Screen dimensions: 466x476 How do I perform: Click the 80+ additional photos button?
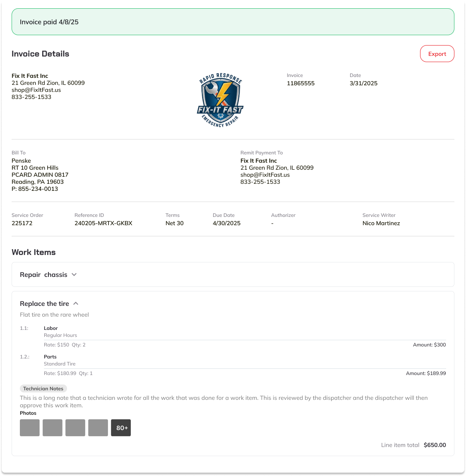[120, 428]
